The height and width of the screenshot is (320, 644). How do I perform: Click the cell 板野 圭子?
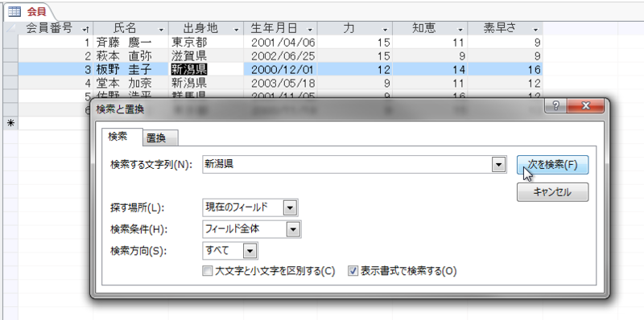coord(131,69)
